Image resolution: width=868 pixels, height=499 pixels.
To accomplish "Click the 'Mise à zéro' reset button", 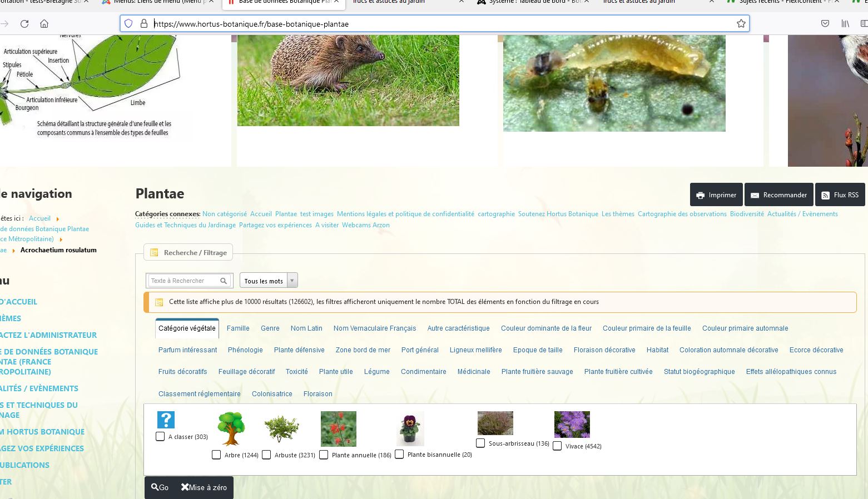I will click(x=204, y=487).
